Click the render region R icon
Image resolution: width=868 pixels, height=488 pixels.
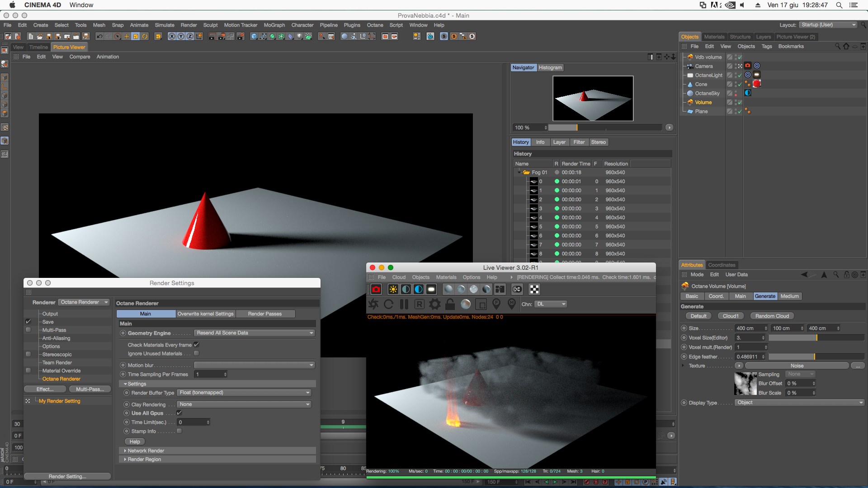(x=419, y=304)
